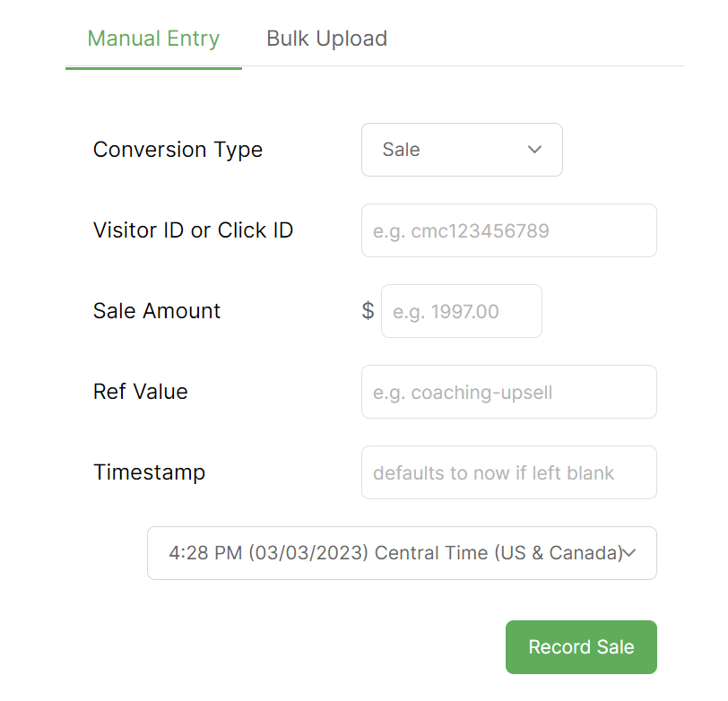Click the Timestamp input box
This screenshot has height=701, width=728.
pyautogui.click(x=508, y=472)
